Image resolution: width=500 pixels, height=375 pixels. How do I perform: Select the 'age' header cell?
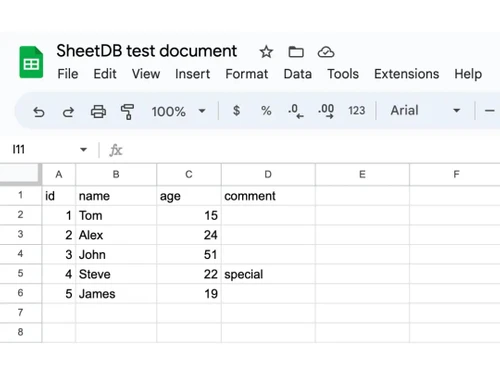click(189, 196)
